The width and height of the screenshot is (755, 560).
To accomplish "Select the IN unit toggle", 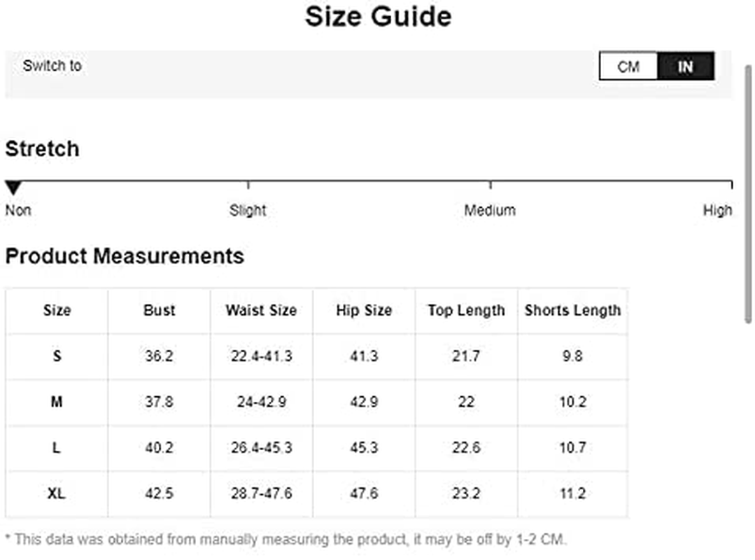I will click(686, 66).
